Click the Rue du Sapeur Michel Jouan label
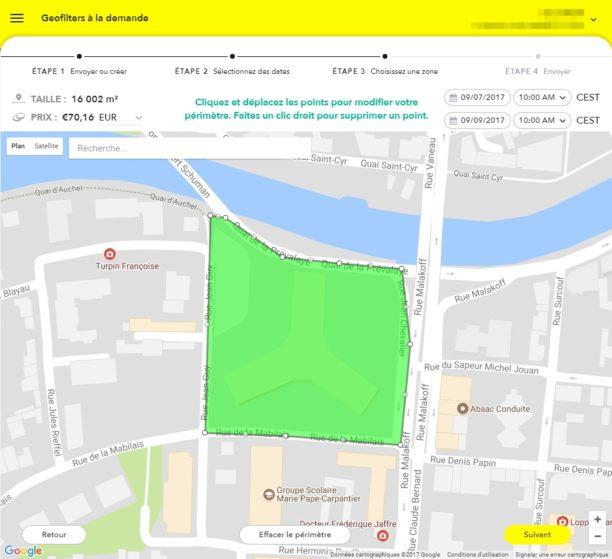 (x=481, y=368)
